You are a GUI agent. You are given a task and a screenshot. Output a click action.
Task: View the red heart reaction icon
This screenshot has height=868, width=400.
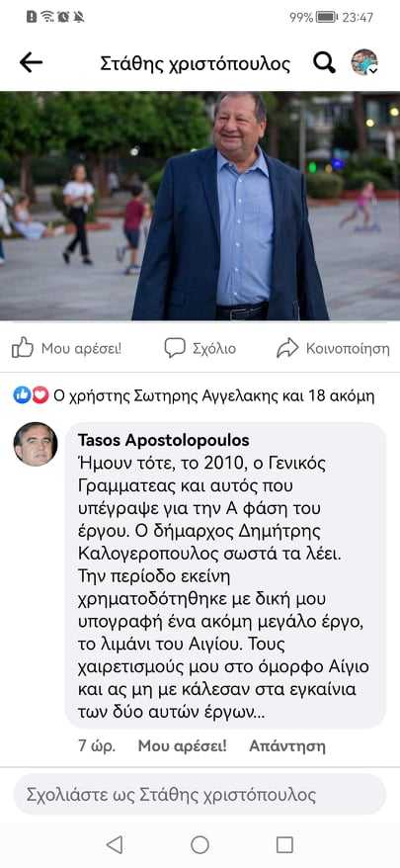[40, 395]
